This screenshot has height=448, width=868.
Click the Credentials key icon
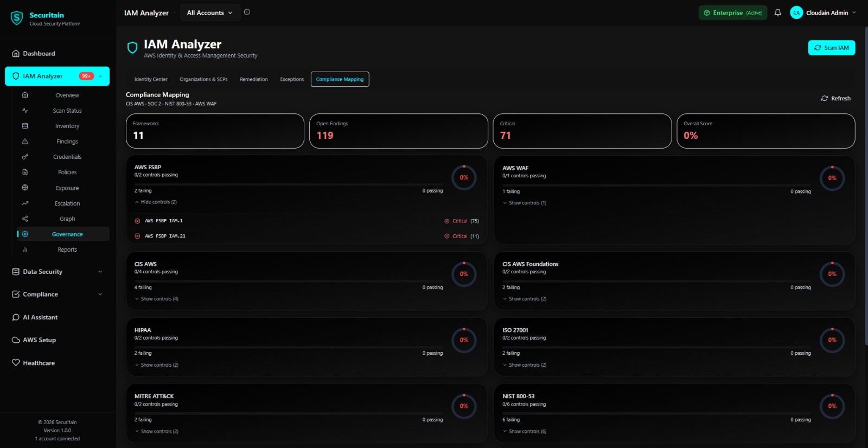click(x=25, y=157)
